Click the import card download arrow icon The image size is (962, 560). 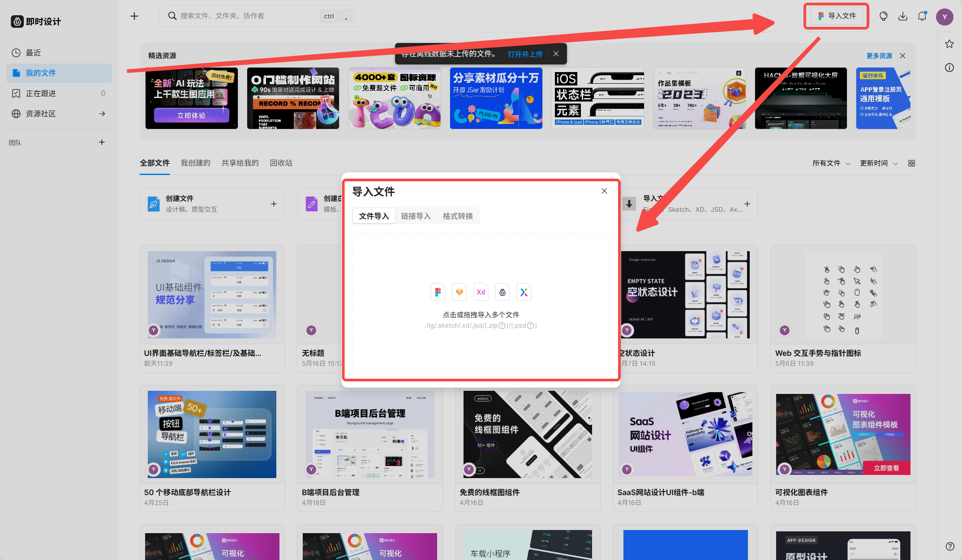pos(629,204)
